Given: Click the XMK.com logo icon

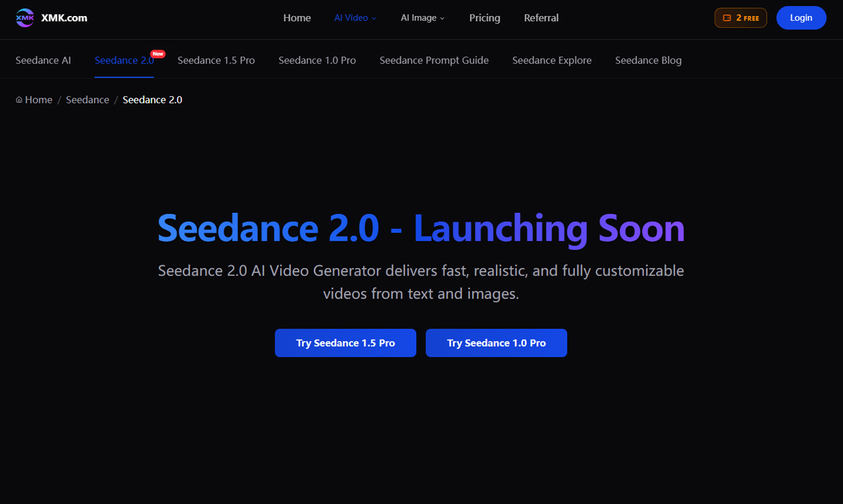Looking at the screenshot, I should 25,17.
